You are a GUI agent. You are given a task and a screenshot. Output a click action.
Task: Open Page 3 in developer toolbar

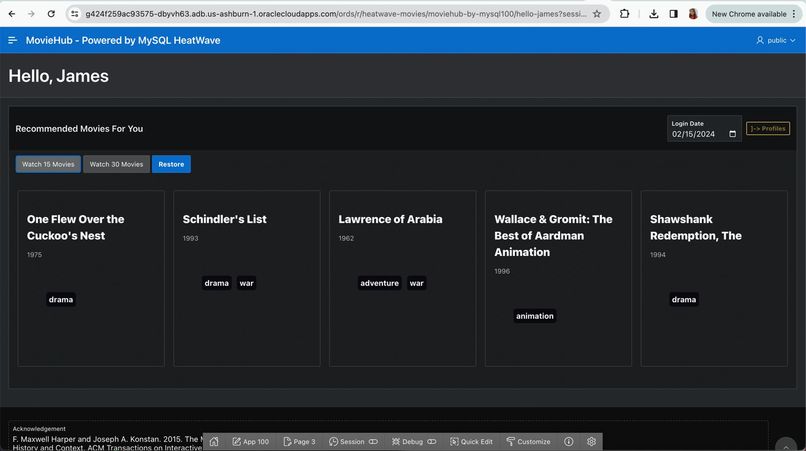(x=300, y=441)
